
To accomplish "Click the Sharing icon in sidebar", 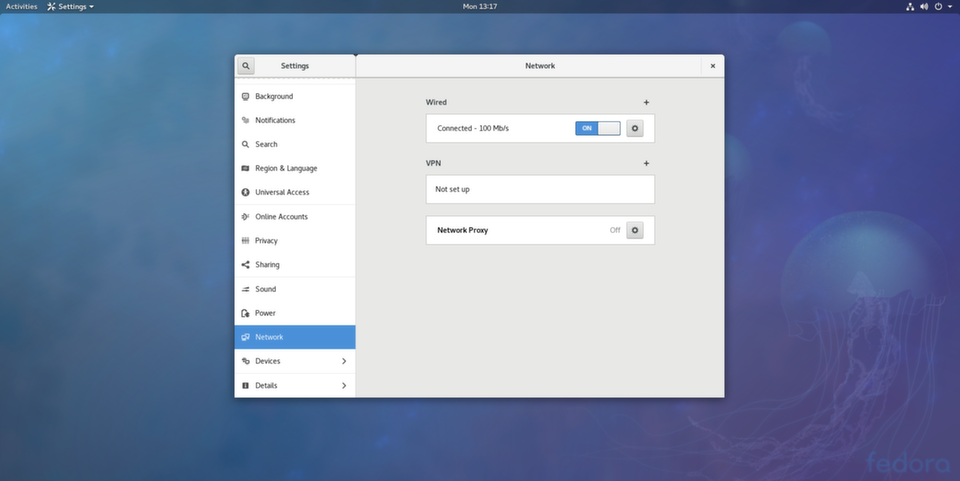I will (246, 264).
